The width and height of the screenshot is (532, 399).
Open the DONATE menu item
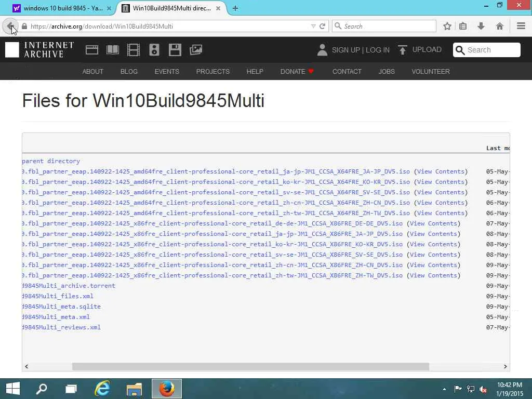coord(297,71)
